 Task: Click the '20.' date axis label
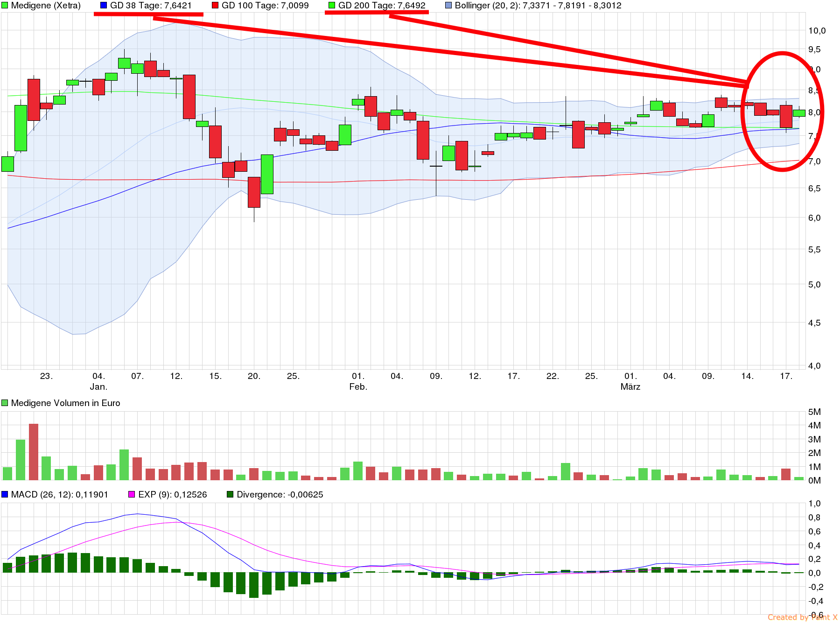254,376
